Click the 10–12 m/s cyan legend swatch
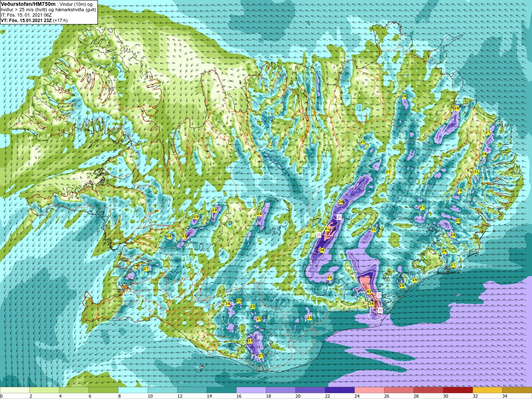The height and width of the screenshot is (399, 532). [163, 390]
